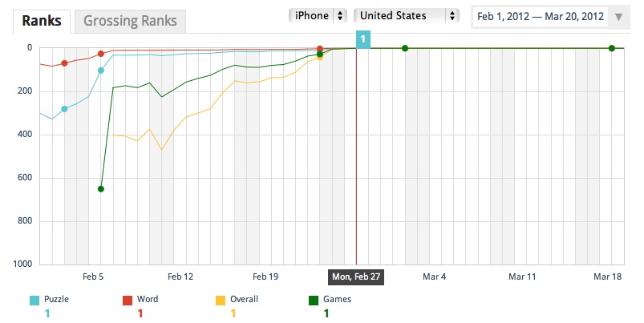Select the yellow Overall dot near Feb 24
The image size is (644, 323).
coord(319,58)
